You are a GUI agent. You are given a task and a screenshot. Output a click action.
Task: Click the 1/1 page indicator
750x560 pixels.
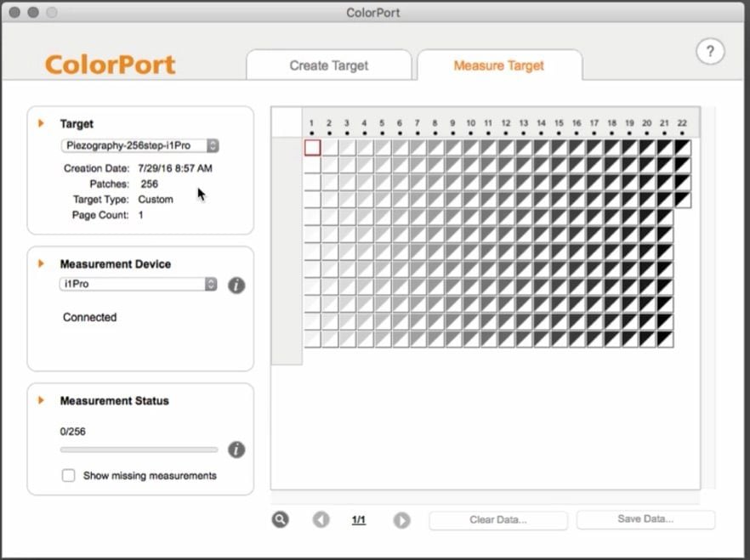click(359, 519)
